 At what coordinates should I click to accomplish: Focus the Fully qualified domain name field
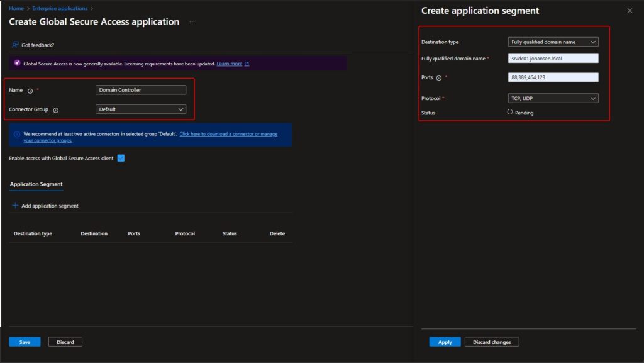[x=553, y=59]
